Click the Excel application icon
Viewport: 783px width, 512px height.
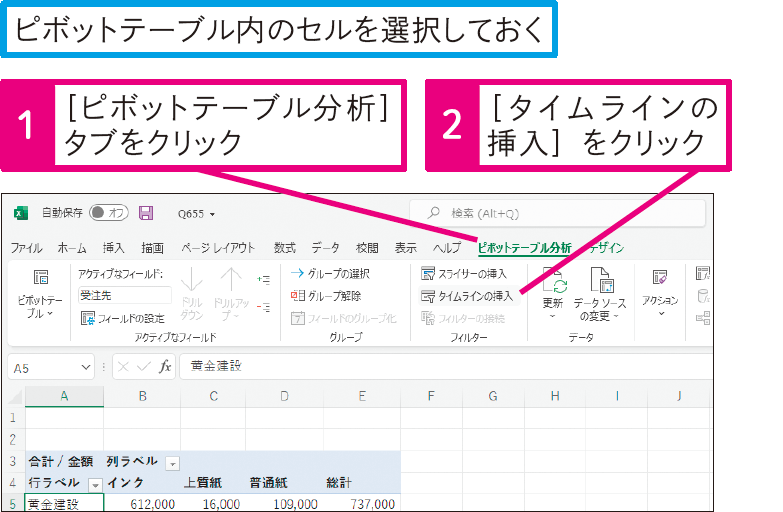coord(20,213)
